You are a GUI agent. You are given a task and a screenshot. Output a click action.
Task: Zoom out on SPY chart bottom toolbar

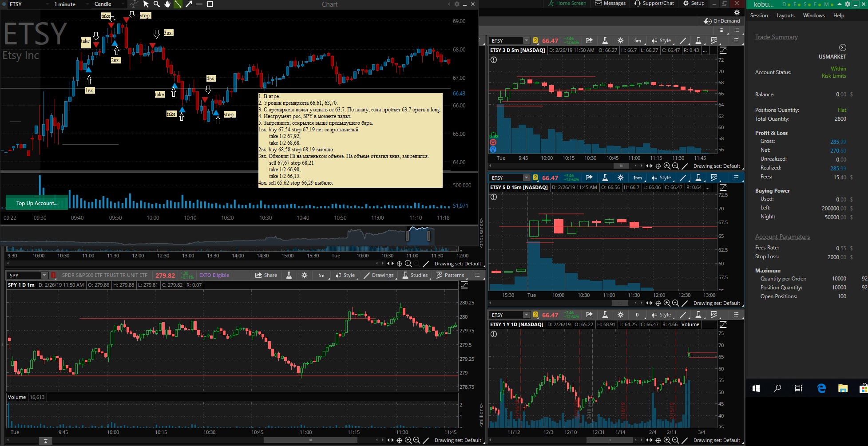click(416, 440)
